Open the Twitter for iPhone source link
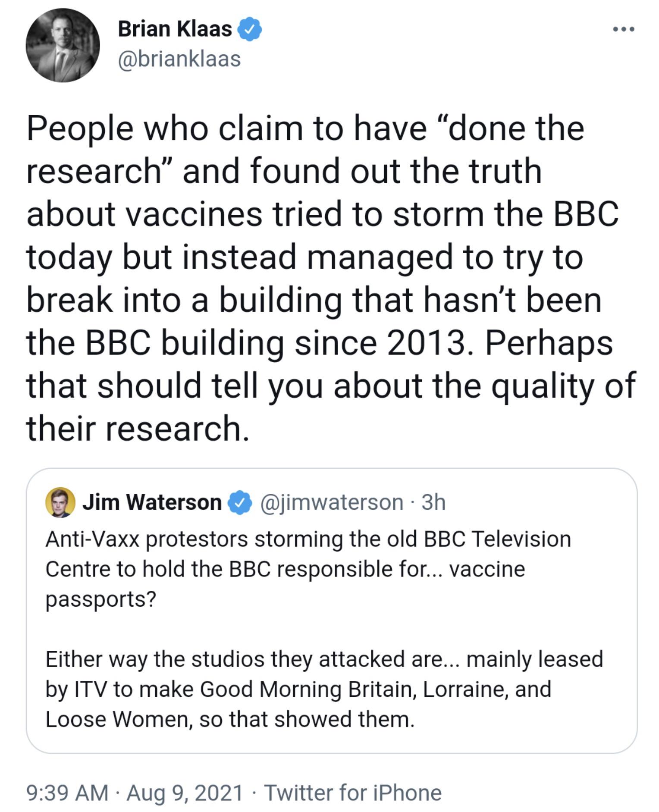The image size is (659, 812). [x=353, y=793]
